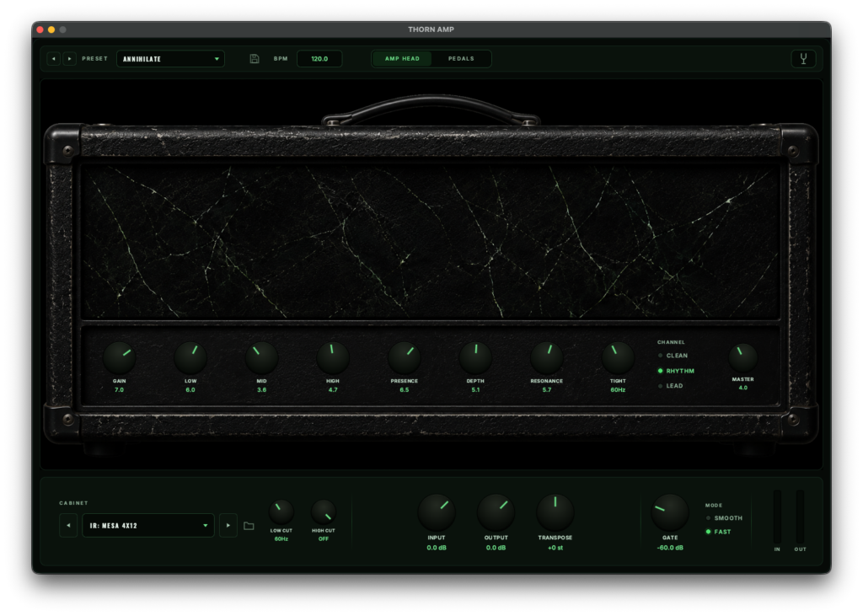Click the OUTPUT knob
This screenshot has height=616, width=863.
click(496, 512)
